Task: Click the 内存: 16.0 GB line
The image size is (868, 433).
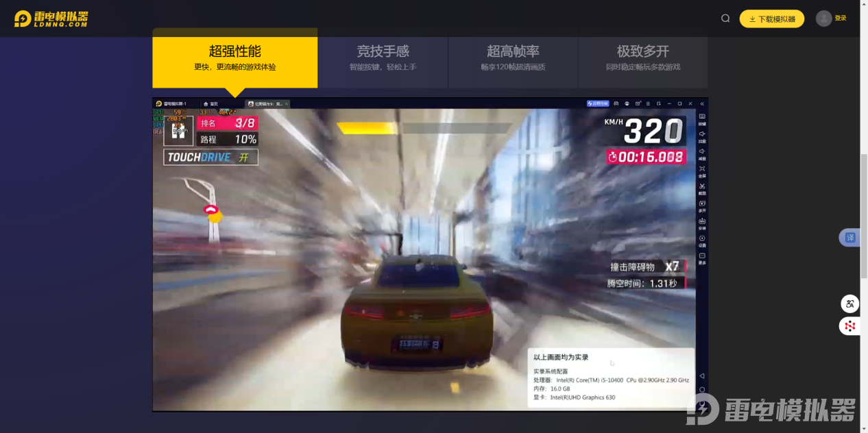Action: click(x=552, y=388)
